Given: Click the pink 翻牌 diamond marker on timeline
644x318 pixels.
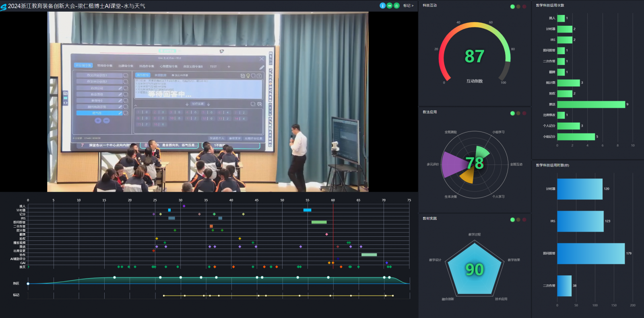Looking at the screenshot, I should pos(326,234).
